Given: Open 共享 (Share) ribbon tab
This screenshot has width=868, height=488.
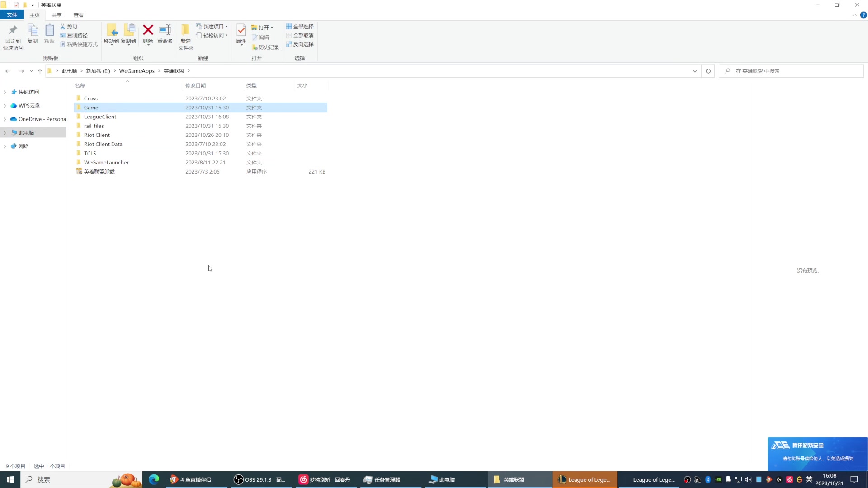Looking at the screenshot, I should click(56, 15).
